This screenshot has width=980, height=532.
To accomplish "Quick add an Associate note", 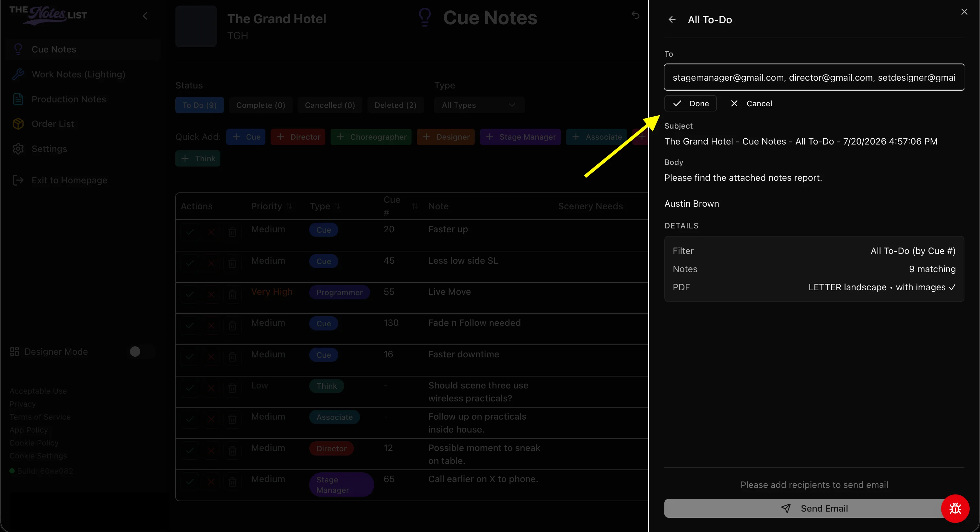I will pyautogui.click(x=597, y=136).
